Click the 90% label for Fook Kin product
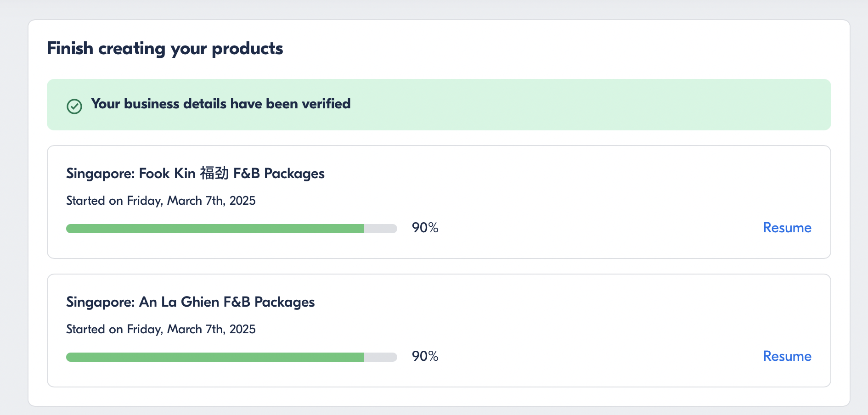This screenshot has width=868, height=415. click(x=425, y=228)
